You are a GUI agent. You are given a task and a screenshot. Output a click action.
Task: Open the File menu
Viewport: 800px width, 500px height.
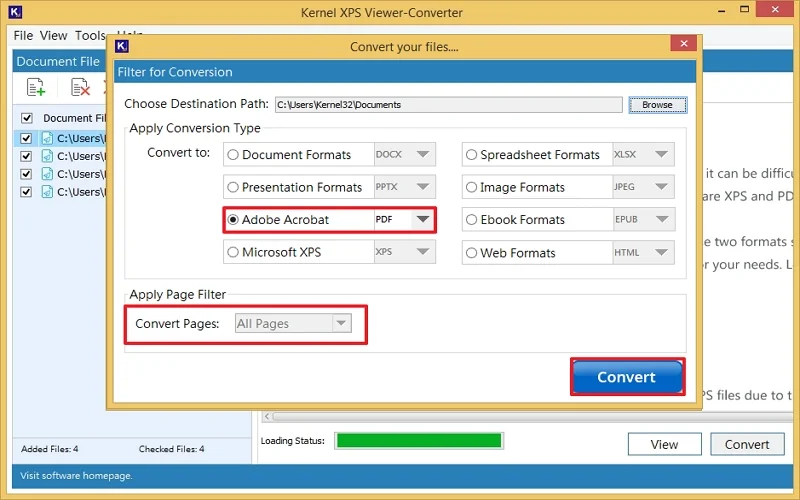point(23,36)
